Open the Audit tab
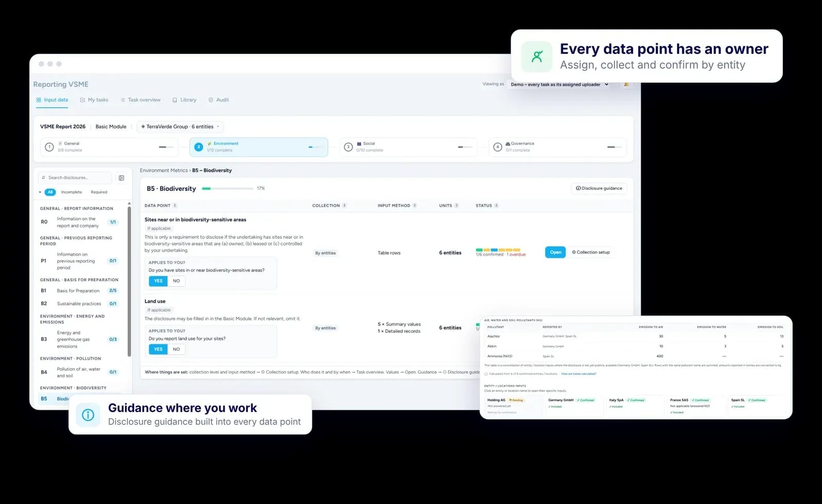 pyautogui.click(x=219, y=100)
